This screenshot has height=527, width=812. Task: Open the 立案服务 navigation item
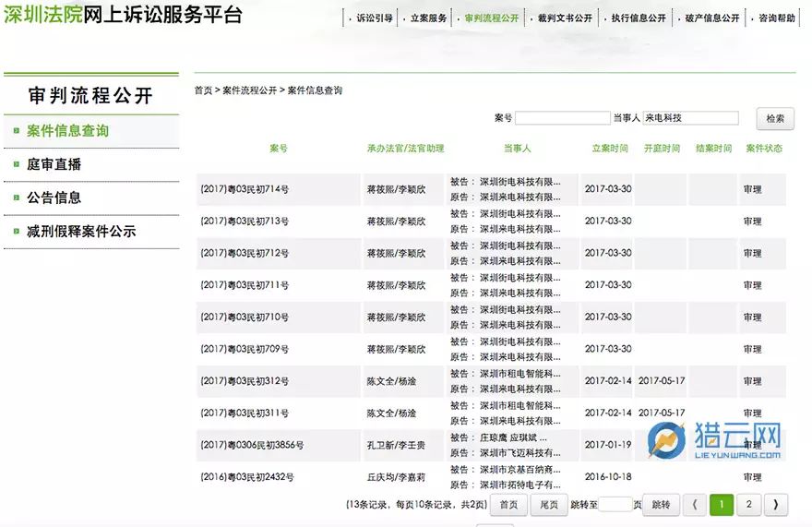(x=428, y=18)
